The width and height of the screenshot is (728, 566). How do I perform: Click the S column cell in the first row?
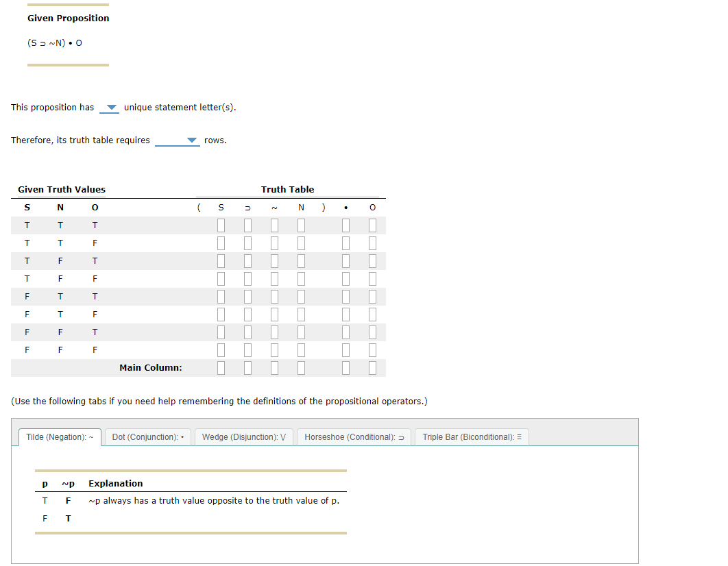pyautogui.click(x=221, y=225)
